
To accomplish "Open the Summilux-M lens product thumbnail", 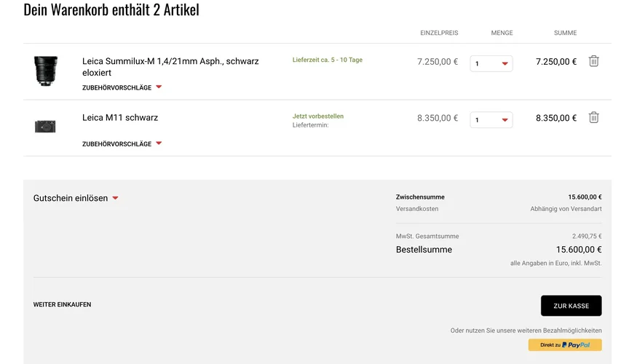I will click(45, 71).
